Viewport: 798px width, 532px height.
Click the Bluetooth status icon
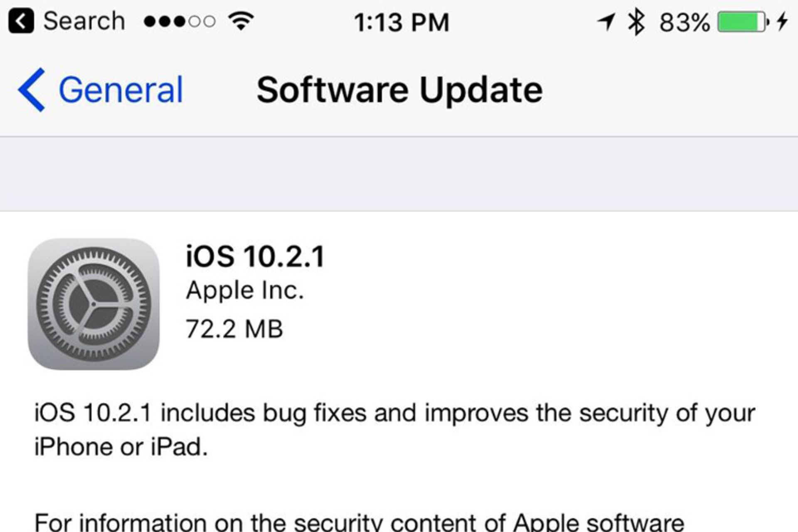[636, 22]
